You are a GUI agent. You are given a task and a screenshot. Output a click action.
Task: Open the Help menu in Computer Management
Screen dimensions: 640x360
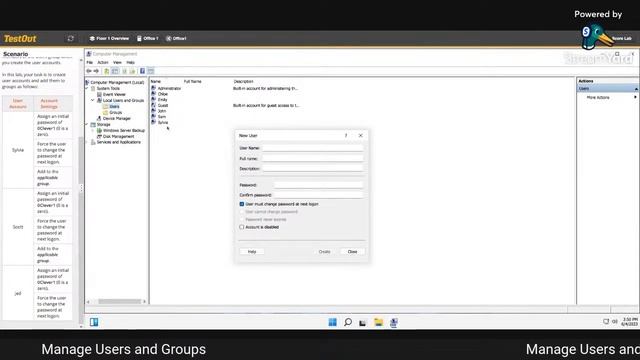pyautogui.click(x=130, y=62)
